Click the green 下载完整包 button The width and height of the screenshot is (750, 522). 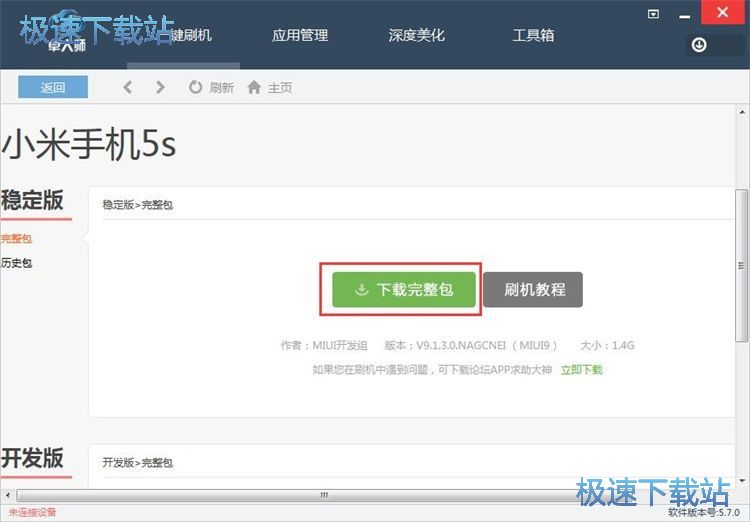point(404,289)
